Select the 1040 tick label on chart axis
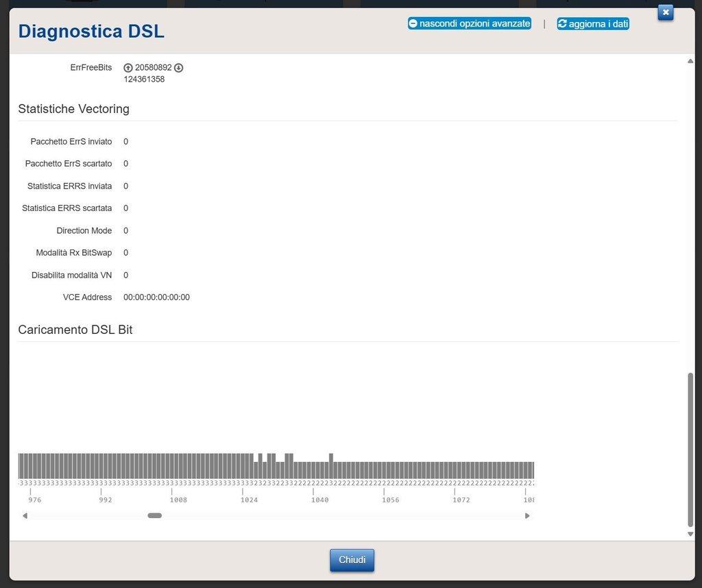This screenshot has width=702, height=588. (319, 500)
